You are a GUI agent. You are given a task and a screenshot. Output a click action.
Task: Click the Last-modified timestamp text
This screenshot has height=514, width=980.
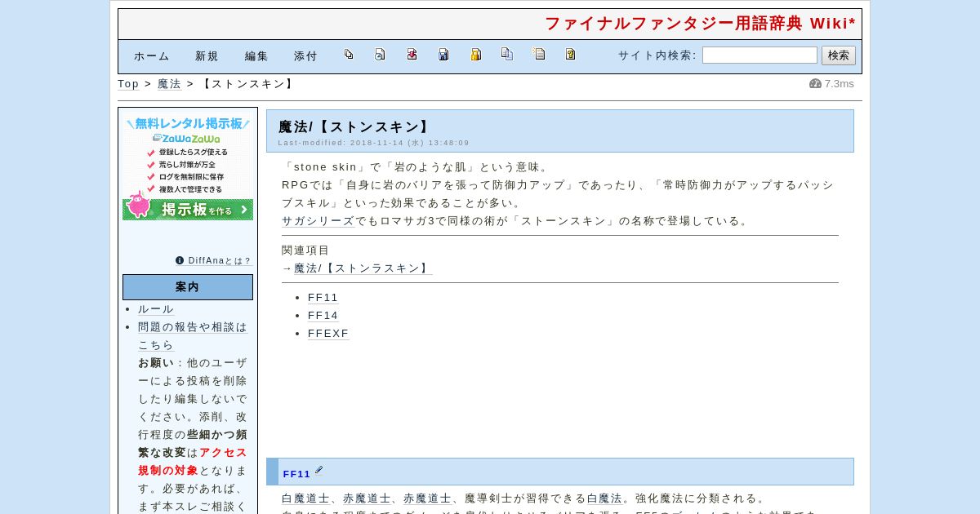(373, 143)
